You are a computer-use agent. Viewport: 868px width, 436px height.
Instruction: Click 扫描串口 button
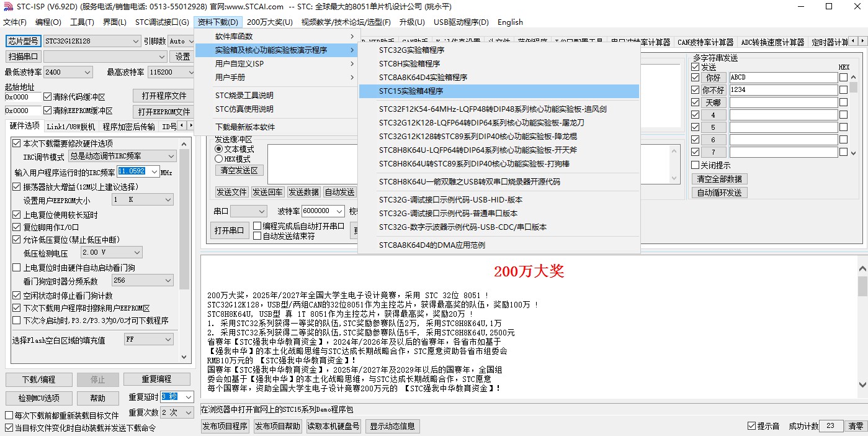pyautogui.click(x=23, y=57)
